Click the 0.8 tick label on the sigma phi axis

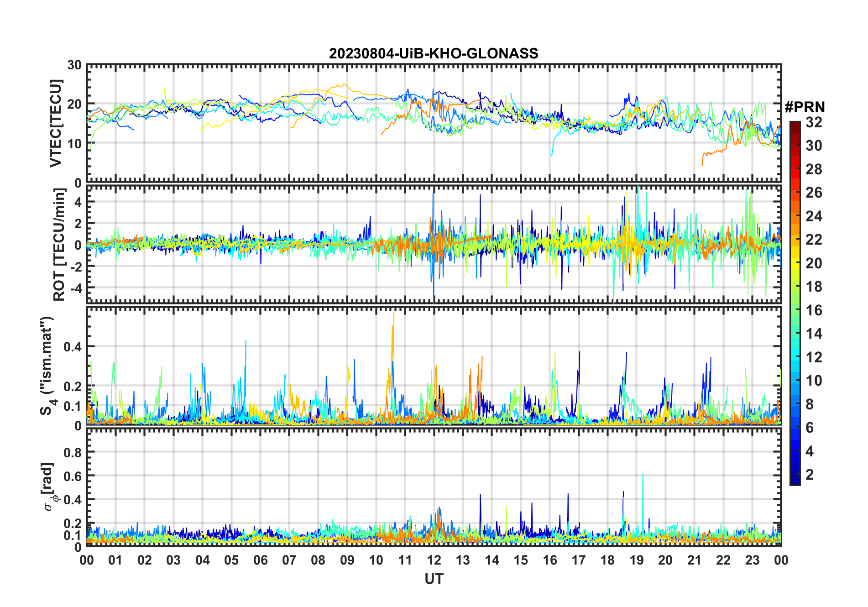tap(73, 452)
